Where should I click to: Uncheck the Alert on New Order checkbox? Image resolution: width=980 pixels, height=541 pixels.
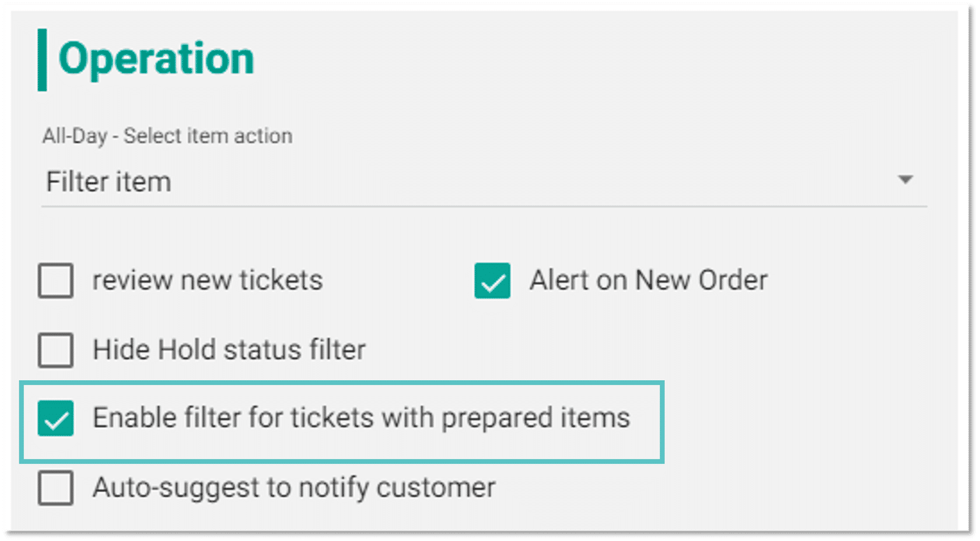pos(492,280)
